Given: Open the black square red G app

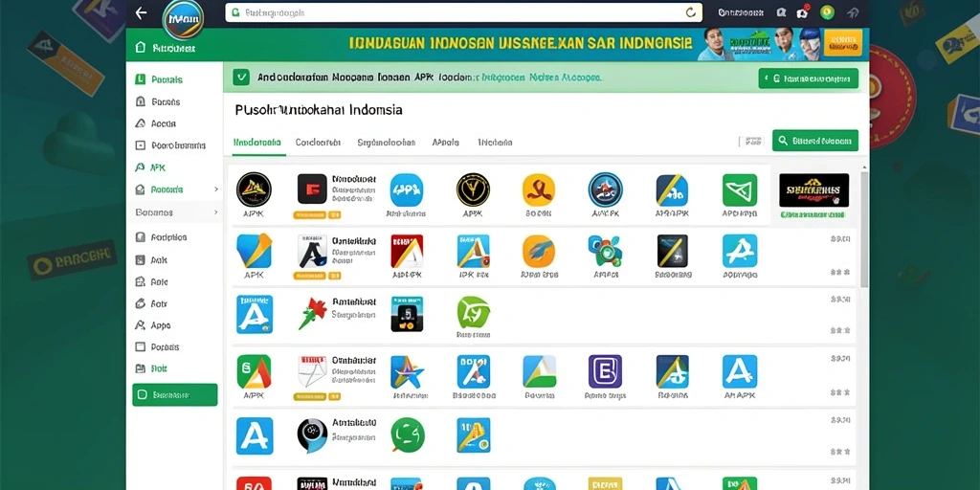Looking at the screenshot, I should click(312, 189).
